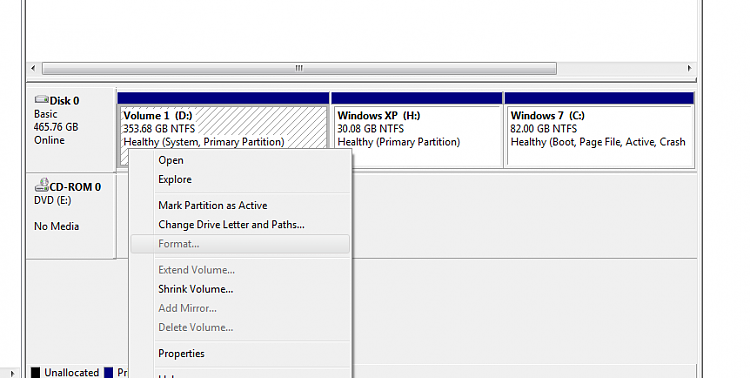The width and height of the screenshot is (750, 378).
Task: Click the horizontal scrollbar left arrow
Action: click(x=33, y=68)
